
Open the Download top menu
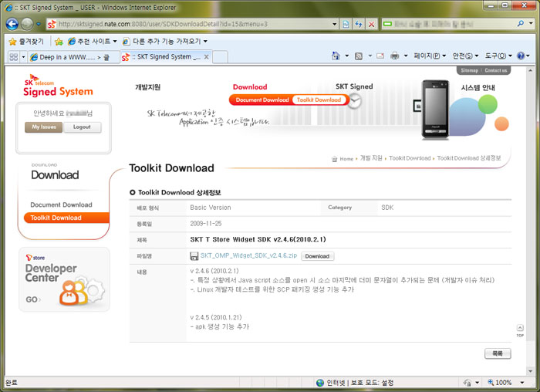click(250, 87)
